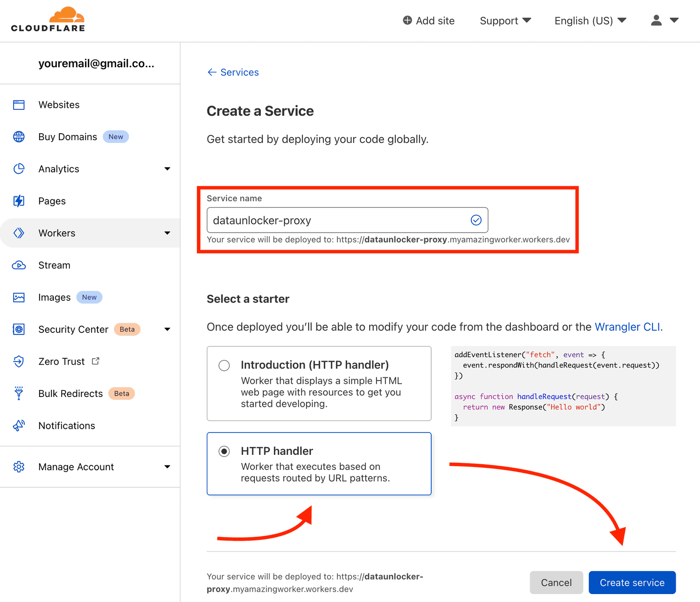The height and width of the screenshot is (602, 700).
Task: Choose the Introduction HTTP handler starter
Action: click(224, 365)
